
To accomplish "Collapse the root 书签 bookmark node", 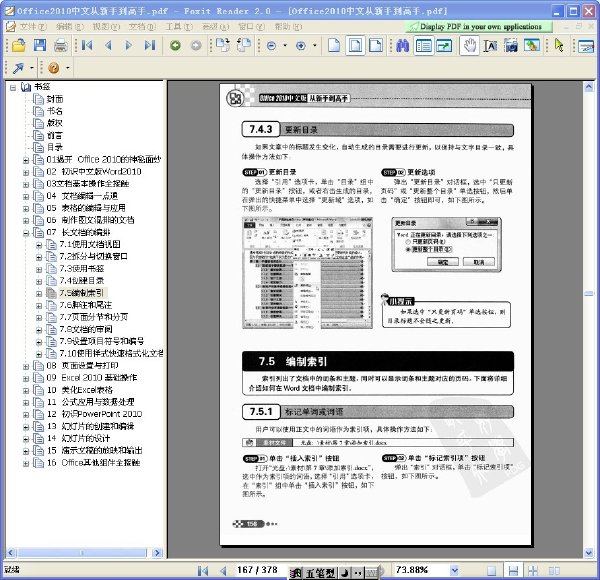I will pos(13,88).
